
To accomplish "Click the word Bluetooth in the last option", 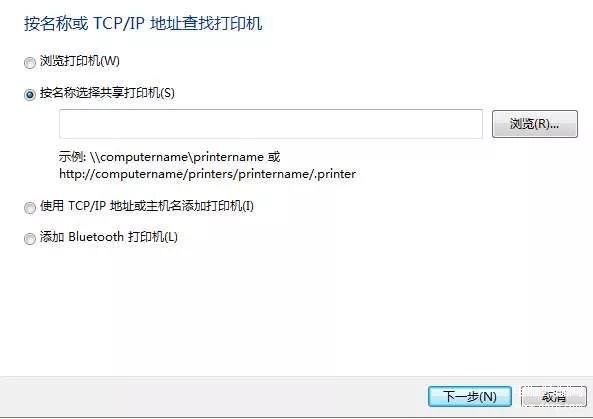I will click(x=96, y=237).
